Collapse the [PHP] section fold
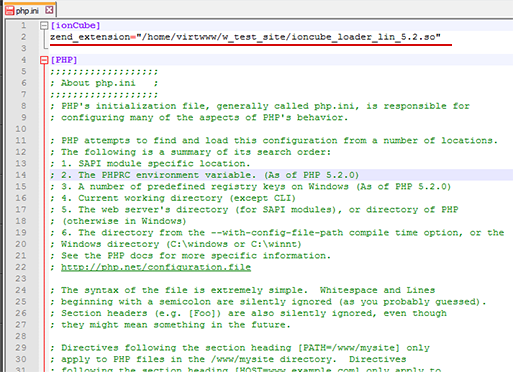 point(44,60)
